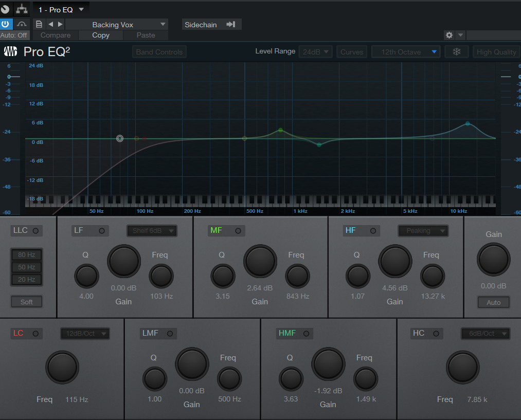
Task: Open the Level Range 24dB dropdown
Action: 315,52
